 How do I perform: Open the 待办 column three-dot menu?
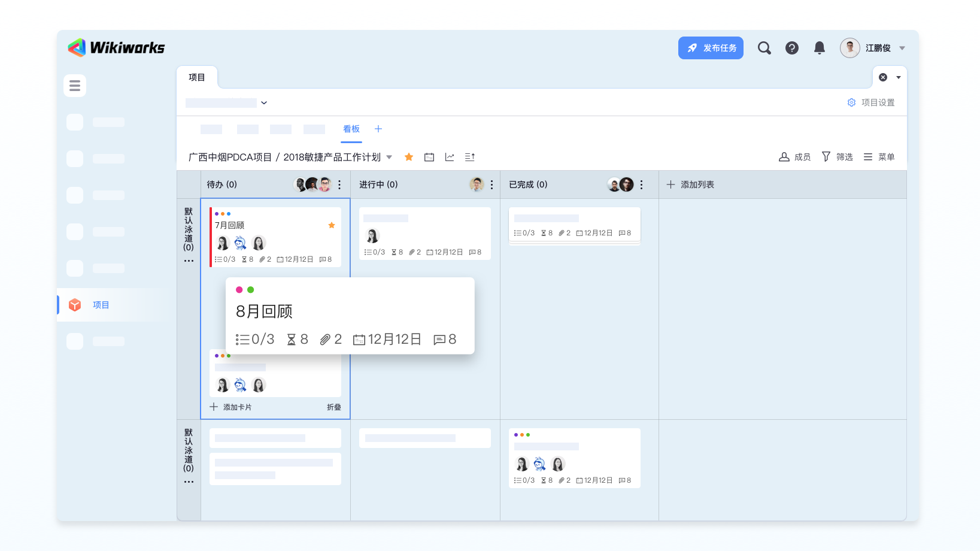click(339, 184)
